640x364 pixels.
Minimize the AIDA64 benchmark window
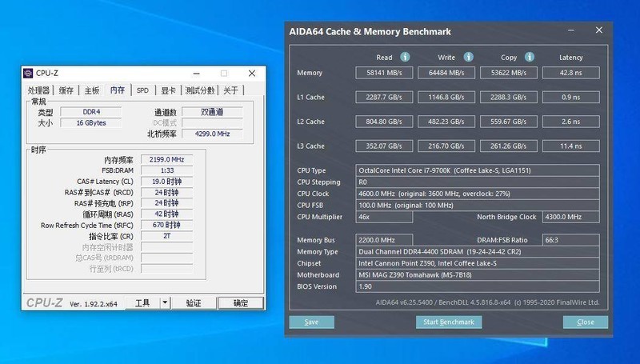pos(571,30)
